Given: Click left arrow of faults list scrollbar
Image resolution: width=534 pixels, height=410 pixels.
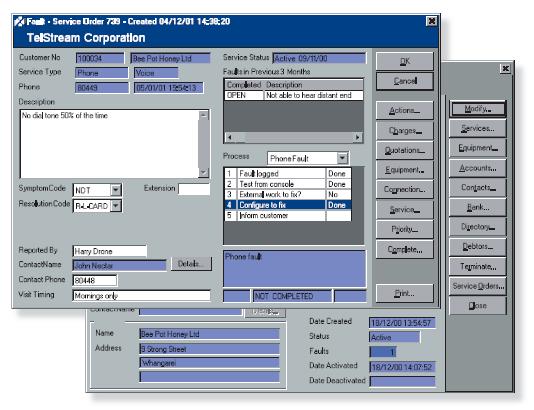Looking at the screenshot, I should tap(230, 137).
